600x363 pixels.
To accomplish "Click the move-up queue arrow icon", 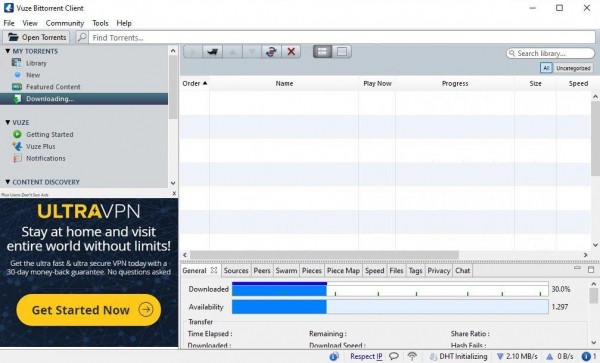I will point(232,52).
